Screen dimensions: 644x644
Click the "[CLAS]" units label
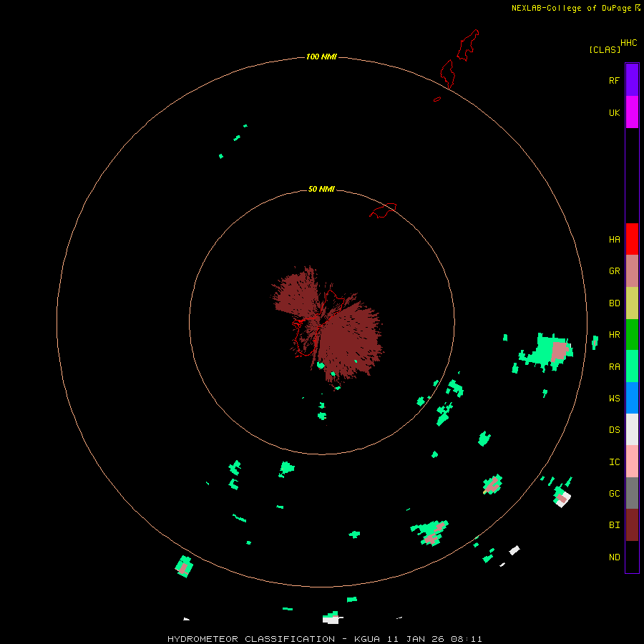[x=605, y=49]
